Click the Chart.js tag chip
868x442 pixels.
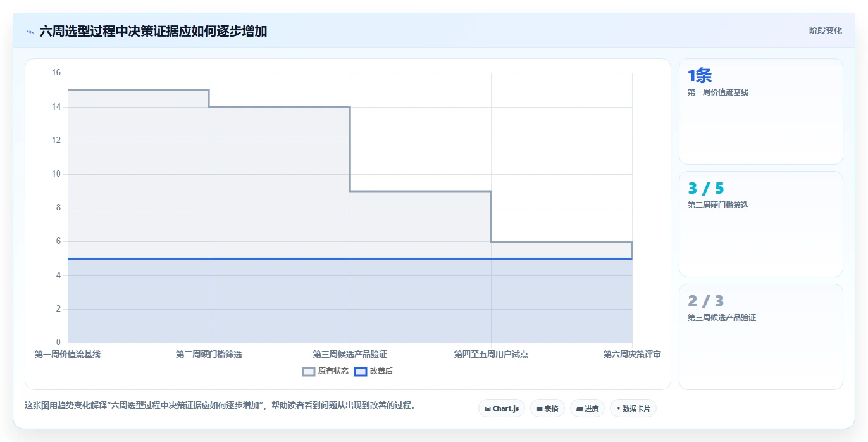coord(502,408)
